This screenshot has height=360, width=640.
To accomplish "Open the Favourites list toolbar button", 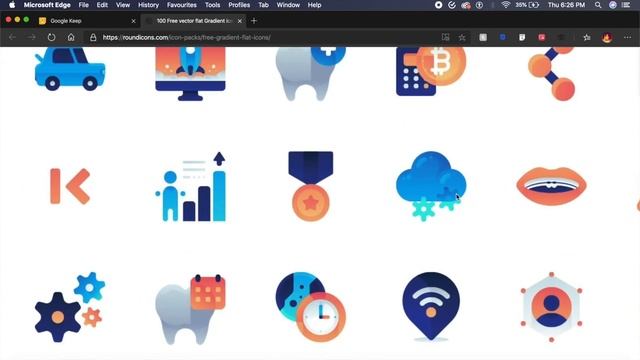I will tap(587, 37).
